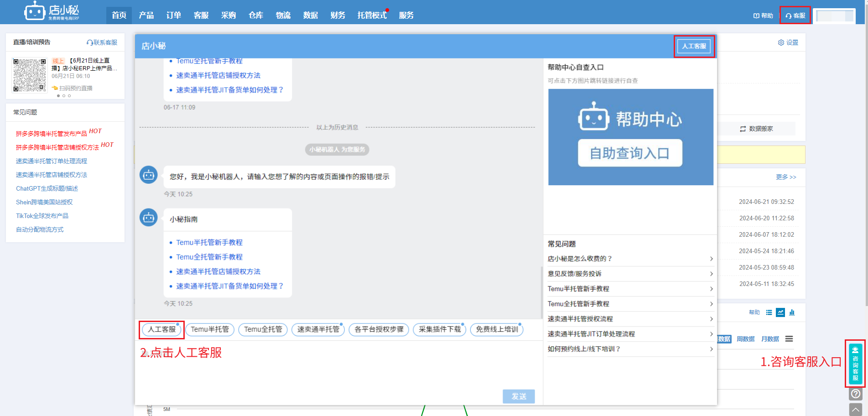Click the 扫码预约直播 link
868x416 pixels.
pyautogui.click(x=72, y=88)
